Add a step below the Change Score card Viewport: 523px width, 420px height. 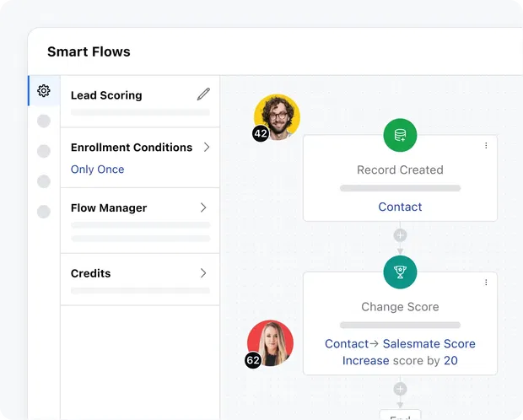(x=400, y=389)
